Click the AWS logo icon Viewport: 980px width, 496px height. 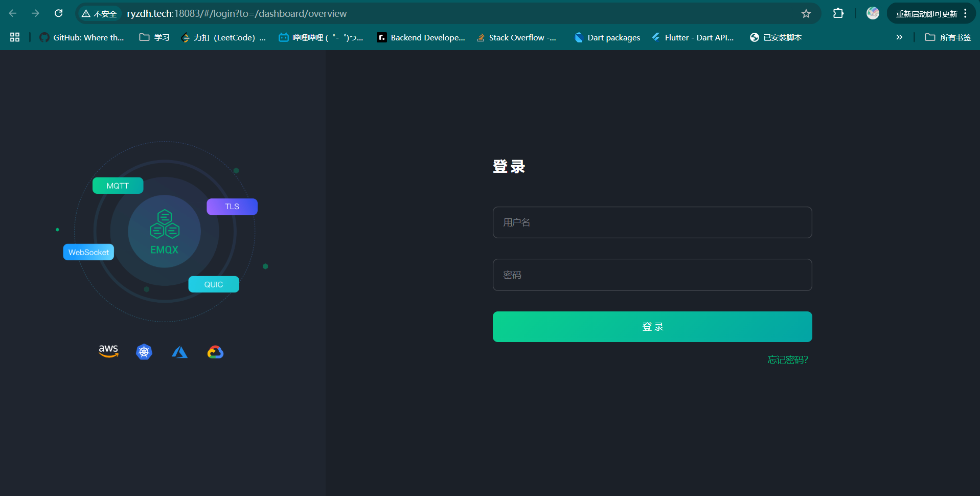108,351
